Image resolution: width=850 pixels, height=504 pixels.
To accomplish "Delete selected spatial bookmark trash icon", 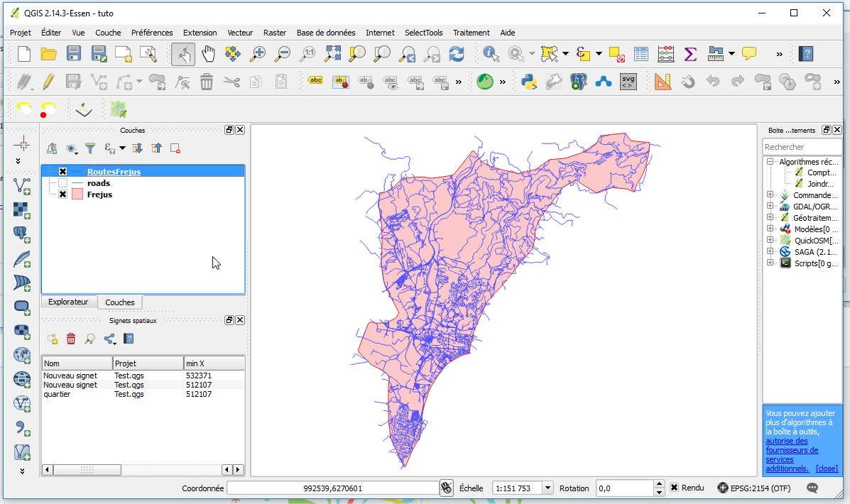I will (x=71, y=339).
